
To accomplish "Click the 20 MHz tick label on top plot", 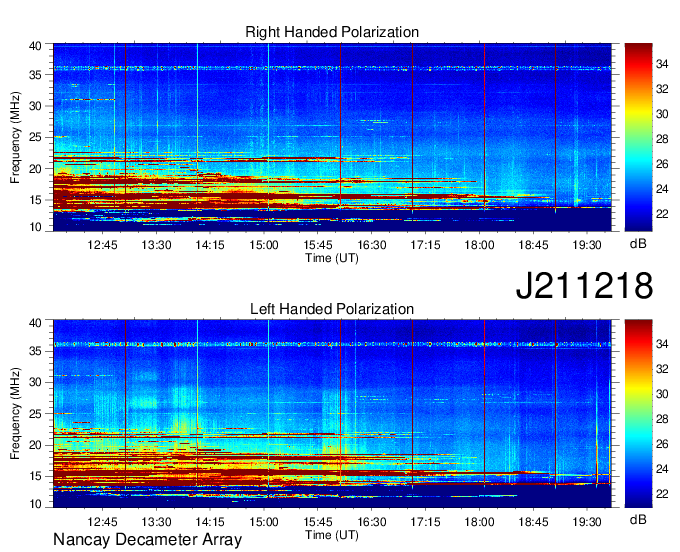I will tap(35, 169).
